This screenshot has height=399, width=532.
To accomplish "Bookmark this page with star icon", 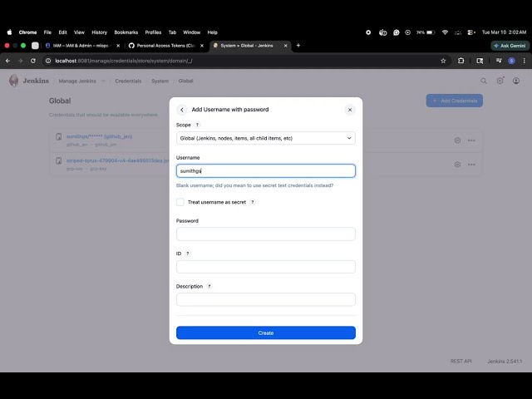I will (x=443, y=61).
